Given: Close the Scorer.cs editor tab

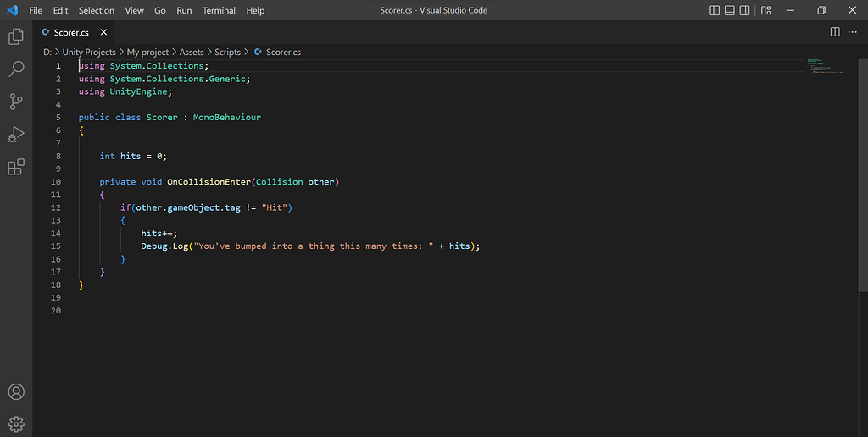Looking at the screenshot, I should tap(104, 32).
